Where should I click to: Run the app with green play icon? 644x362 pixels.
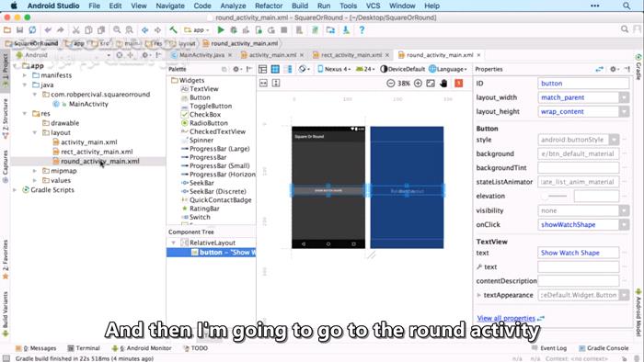click(221, 30)
